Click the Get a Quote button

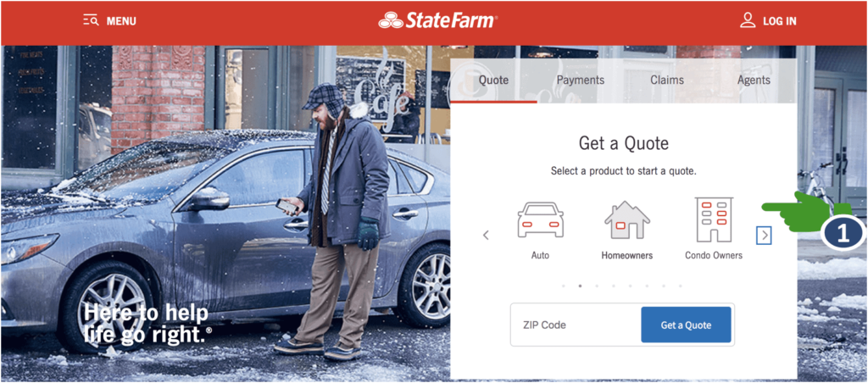[686, 325]
